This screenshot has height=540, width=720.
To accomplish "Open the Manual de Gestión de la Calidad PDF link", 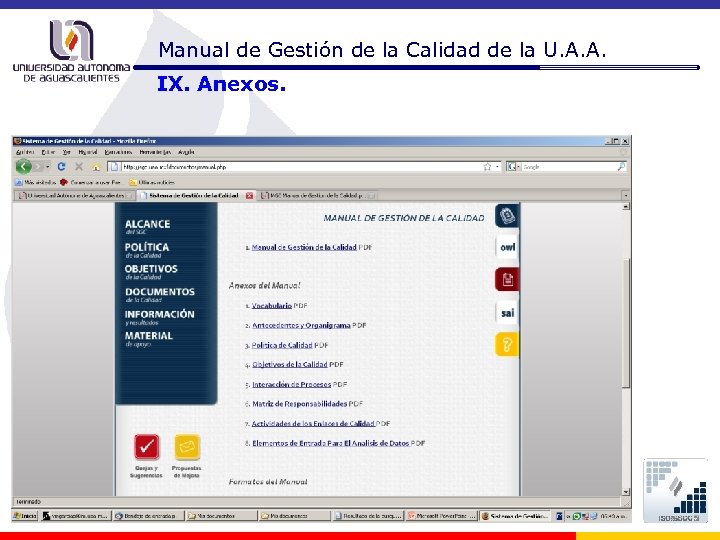I will pos(304,247).
